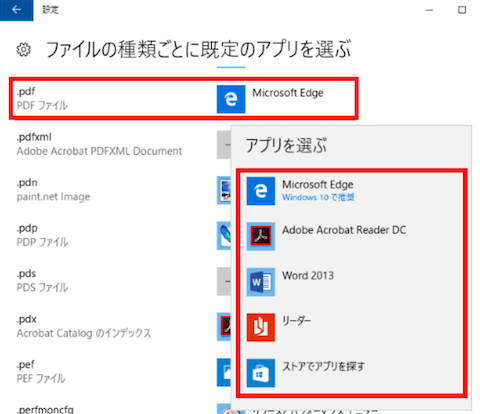Select the Microsoft Edge icon in app chooser

click(x=261, y=191)
